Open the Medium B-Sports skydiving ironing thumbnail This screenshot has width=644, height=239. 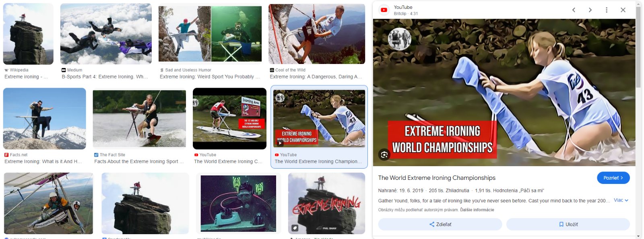106,34
